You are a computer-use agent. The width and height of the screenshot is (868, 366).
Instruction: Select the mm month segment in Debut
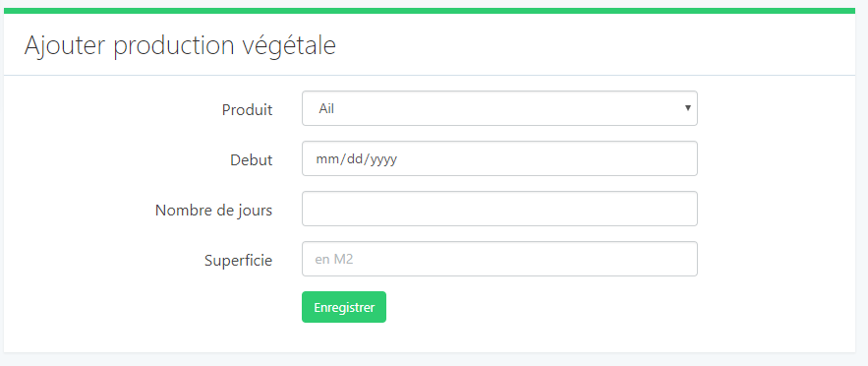326,159
